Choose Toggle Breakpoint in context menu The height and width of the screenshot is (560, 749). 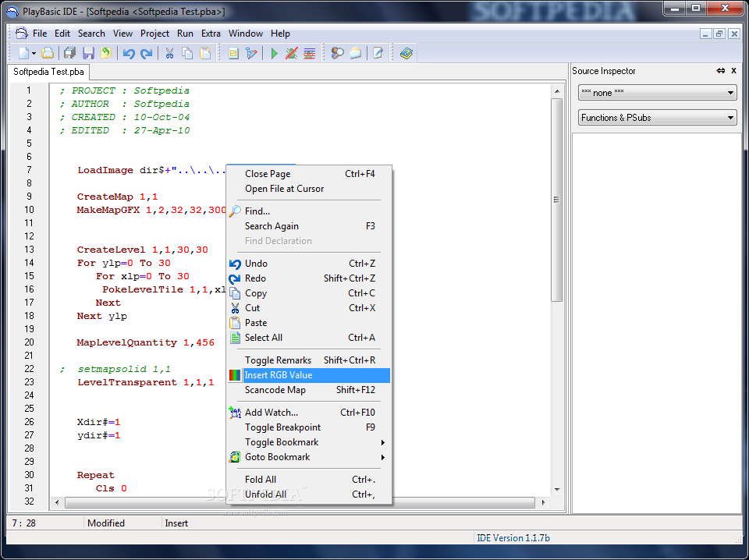point(310,427)
